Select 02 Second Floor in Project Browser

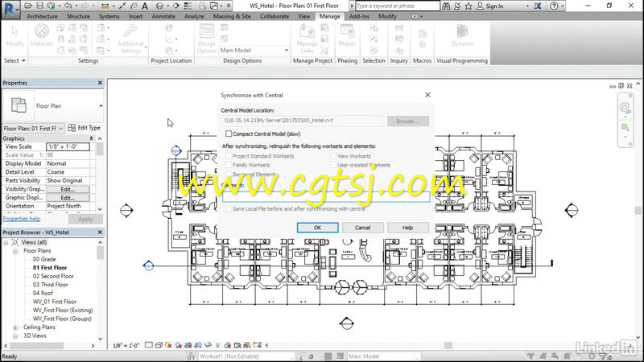[53, 276]
